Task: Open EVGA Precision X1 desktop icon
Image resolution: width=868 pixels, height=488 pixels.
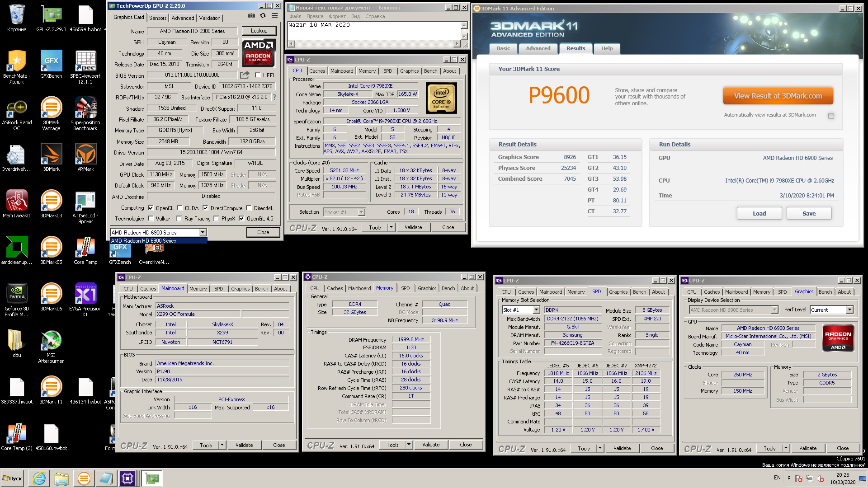Action: click(85, 300)
